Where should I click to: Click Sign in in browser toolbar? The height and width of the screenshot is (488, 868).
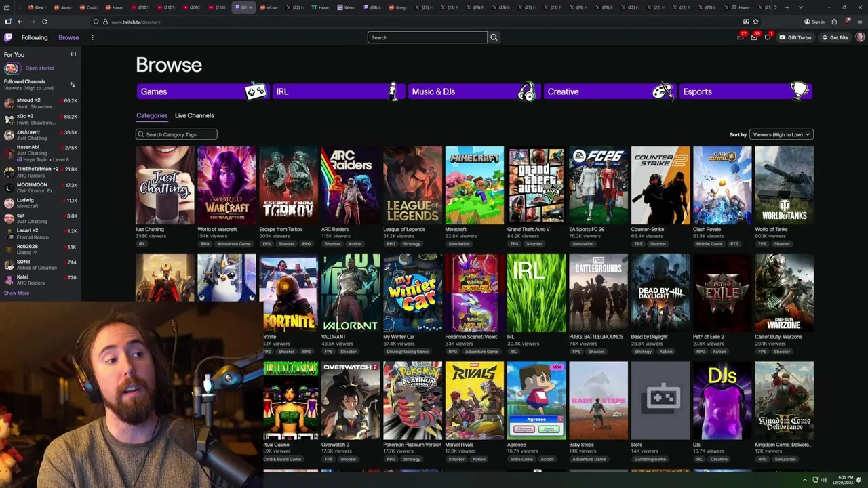pyautogui.click(x=814, y=22)
